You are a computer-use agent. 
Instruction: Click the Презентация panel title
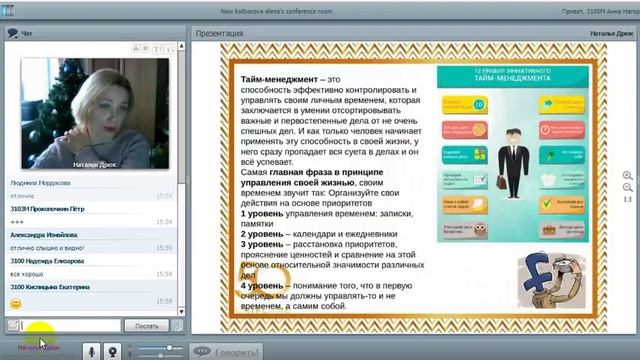(x=219, y=33)
